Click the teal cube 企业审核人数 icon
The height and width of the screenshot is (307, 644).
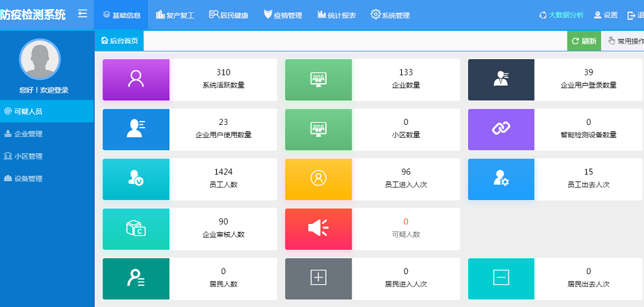pos(136,228)
